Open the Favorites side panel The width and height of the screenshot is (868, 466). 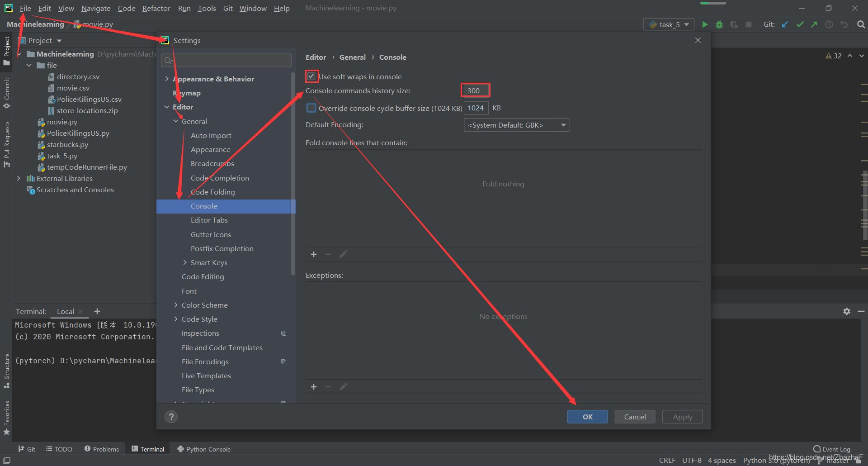click(x=7, y=418)
